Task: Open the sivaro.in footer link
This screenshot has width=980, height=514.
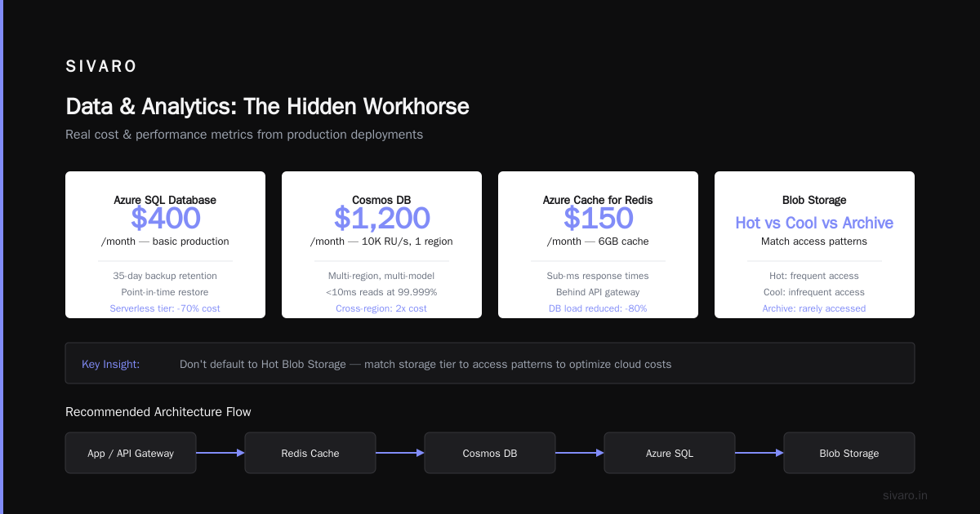Action: pos(906,495)
